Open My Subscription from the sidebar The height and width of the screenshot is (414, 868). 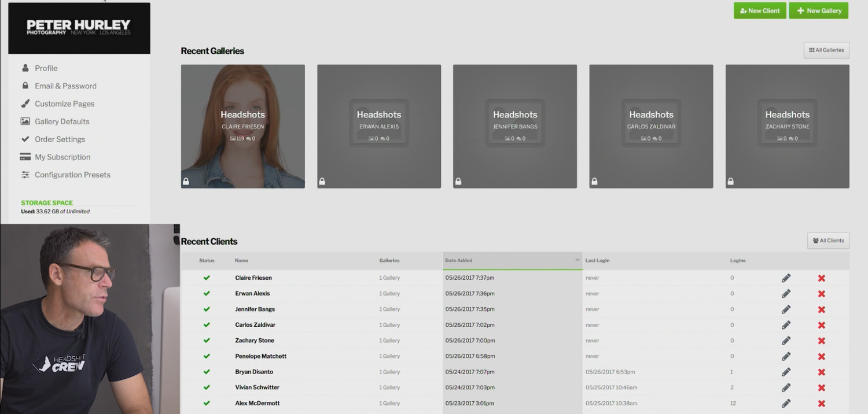point(62,157)
